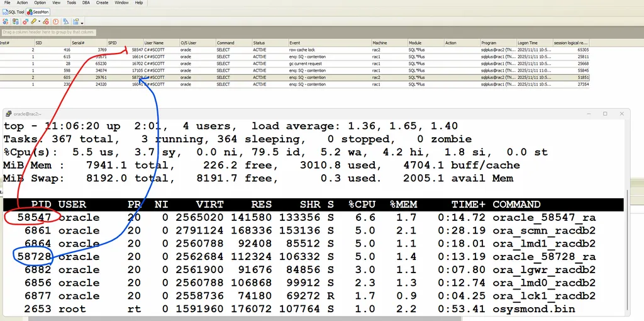Select the SID 416 cell
Viewport: 644px width, 321px height.
(53, 50)
